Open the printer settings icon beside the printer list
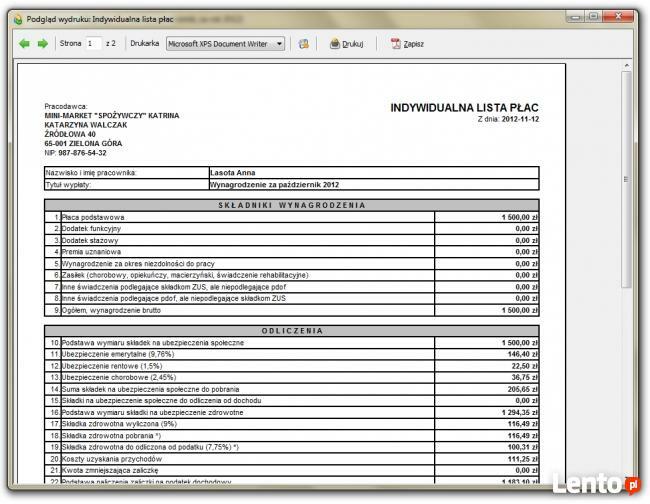650x504 pixels. pyautogui.click(x=303, y=44)
